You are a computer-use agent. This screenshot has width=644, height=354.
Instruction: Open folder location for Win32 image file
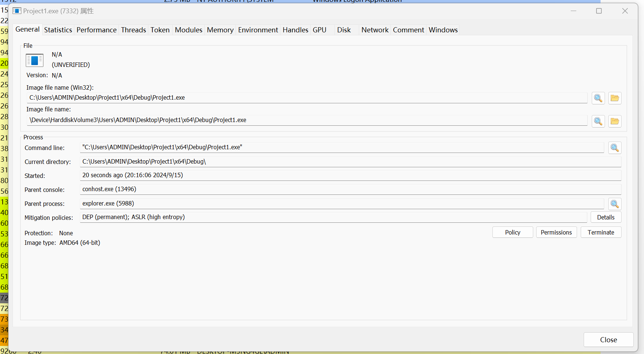(615, 98)
